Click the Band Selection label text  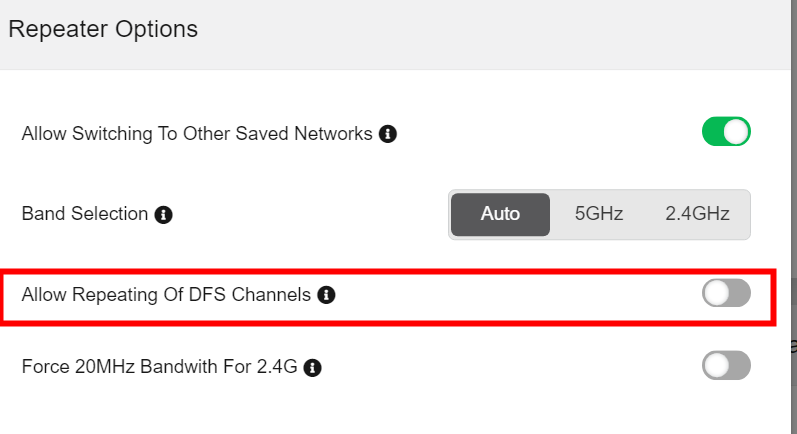click(x=85, y=214)
